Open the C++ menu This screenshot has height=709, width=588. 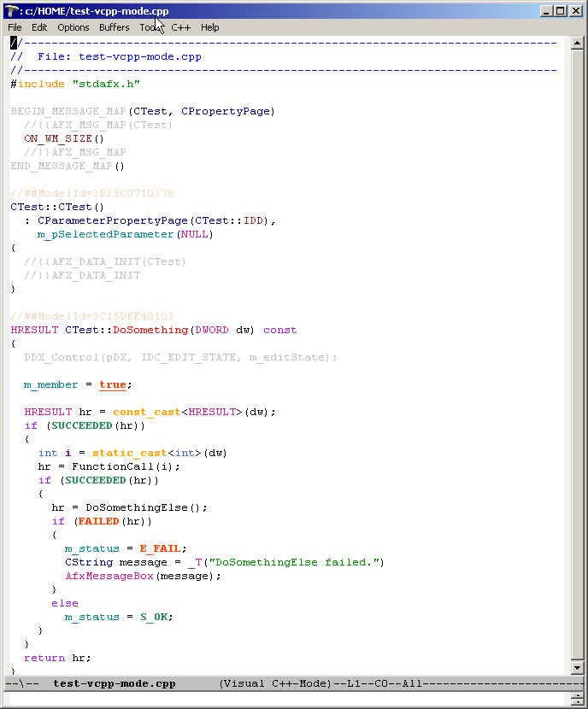point(181,27)
